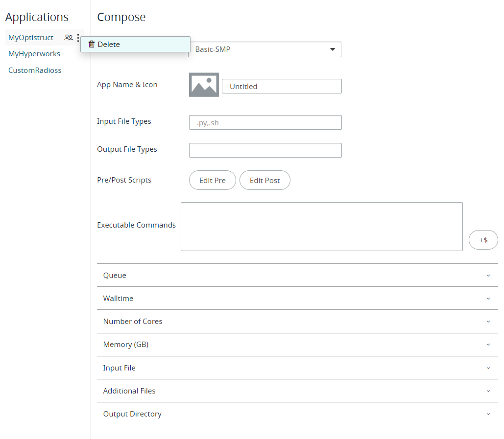Screen dimensions: 504x439
Task: Select the MyOptistruct application
Action: [x=31, y=38]
